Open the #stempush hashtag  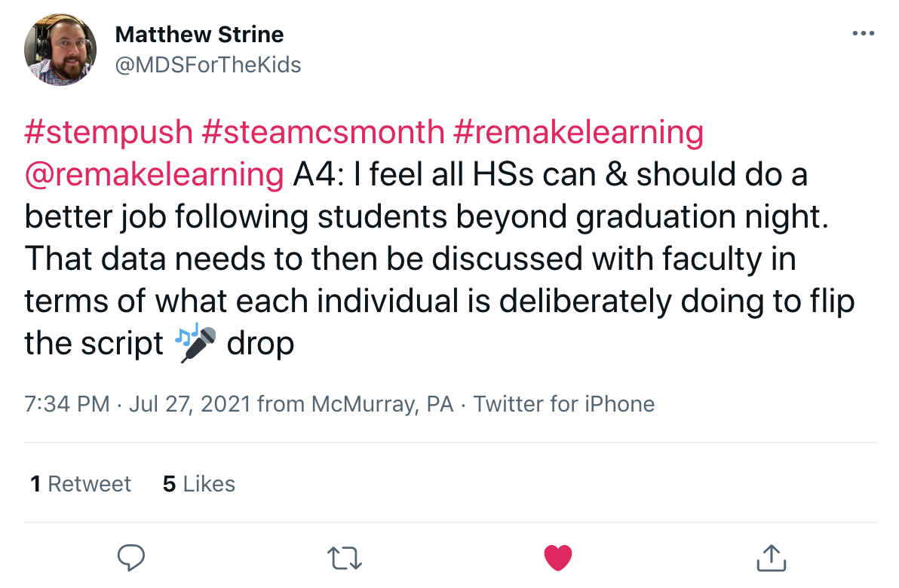[x=109, y=133]
